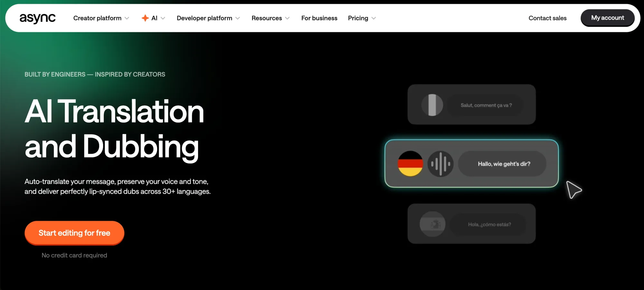Click the Contact sales link
The width and height of the screenshot is (644, 290).
(x=547, y=18)
